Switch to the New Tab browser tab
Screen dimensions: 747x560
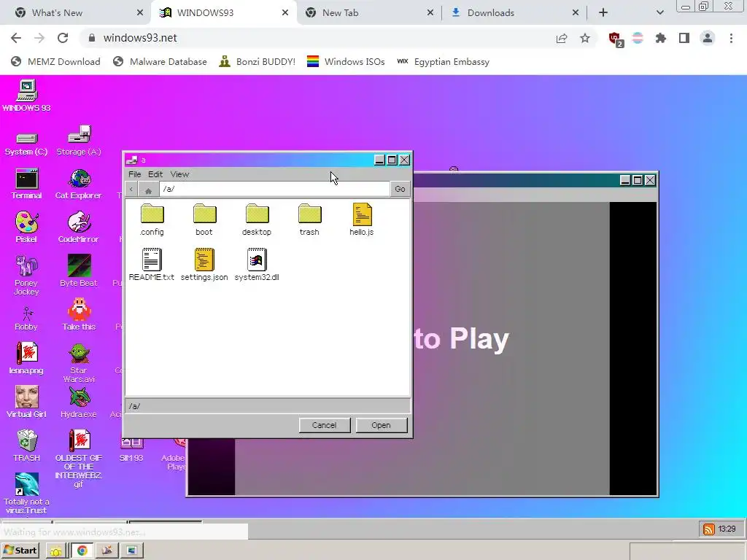click(369, 13)
